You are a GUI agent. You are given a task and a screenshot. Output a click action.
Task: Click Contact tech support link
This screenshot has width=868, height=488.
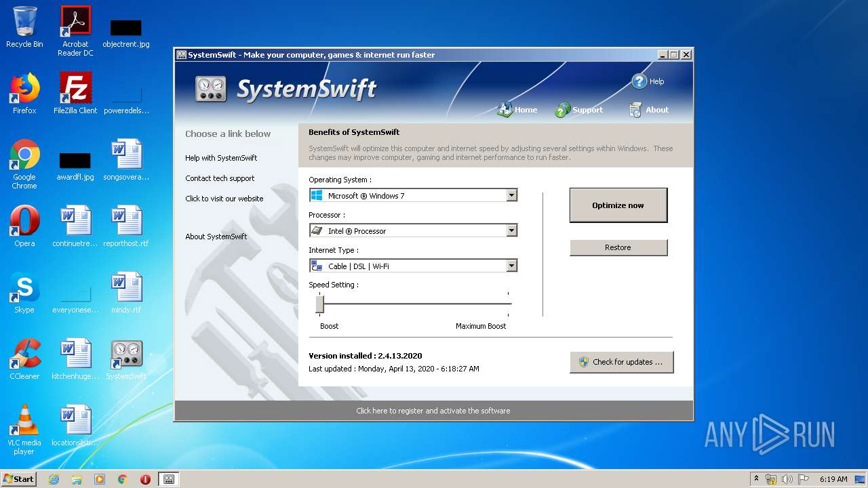coord(220,178)
